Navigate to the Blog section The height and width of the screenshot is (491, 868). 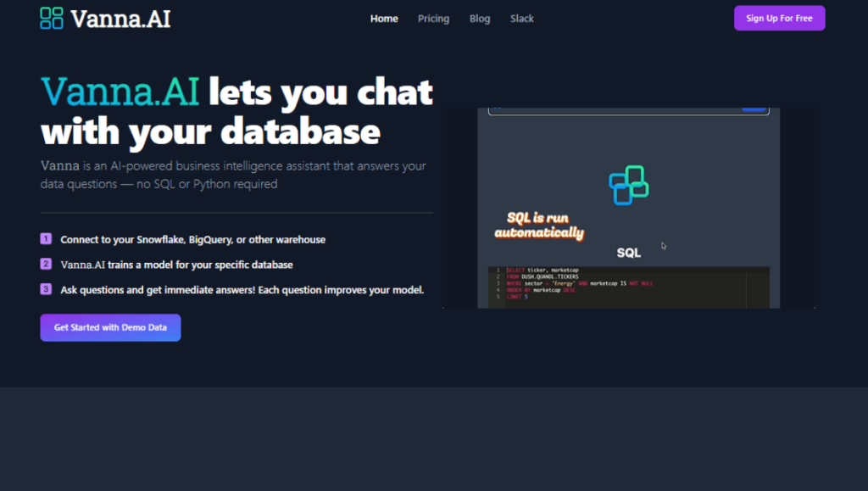point(480,18)
